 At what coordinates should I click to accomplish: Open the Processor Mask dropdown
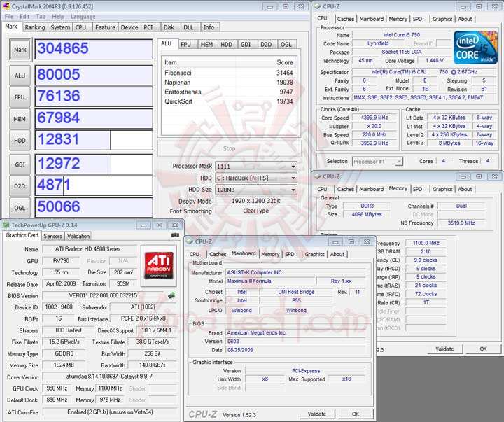point(256,167)
